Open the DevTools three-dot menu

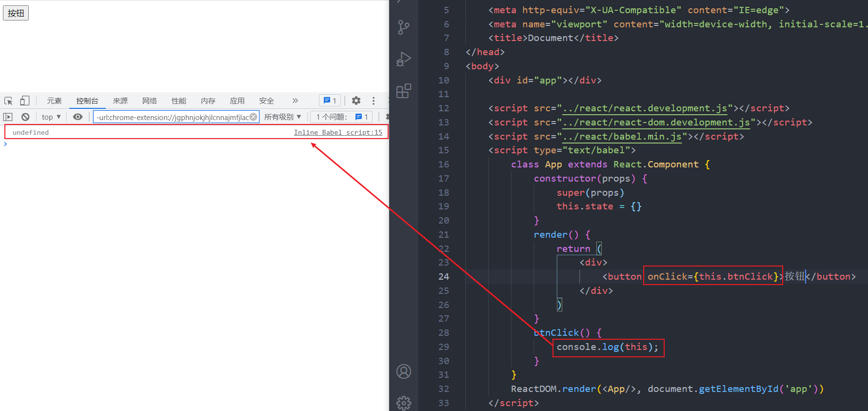coord(374,101)
